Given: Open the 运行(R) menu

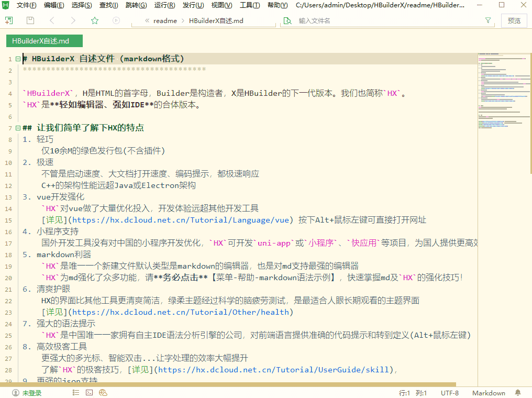Looking at the screenshot, I should click(164, 5).
